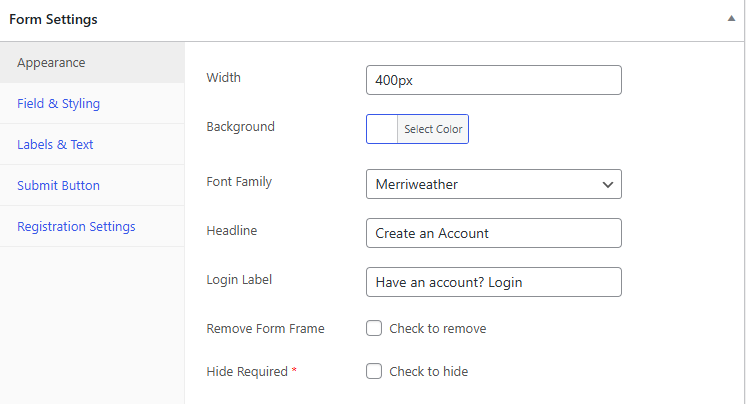
Task: Click the Headline text field
Action: [x=494, y=233]
